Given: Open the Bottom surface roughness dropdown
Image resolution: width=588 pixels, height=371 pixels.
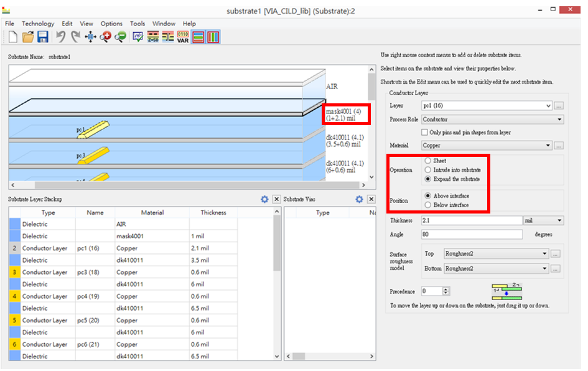Looking at the screenshot, I should tap(497, 268).
